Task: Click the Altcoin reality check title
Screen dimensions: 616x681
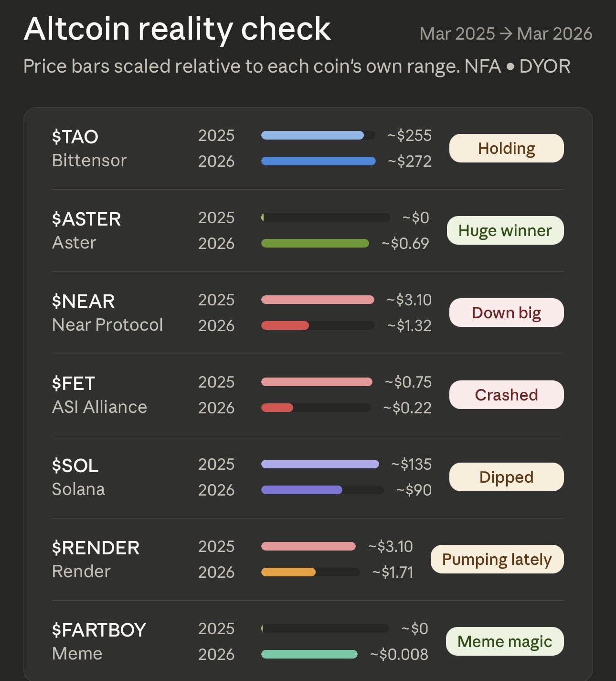Action: coord(177,29)
